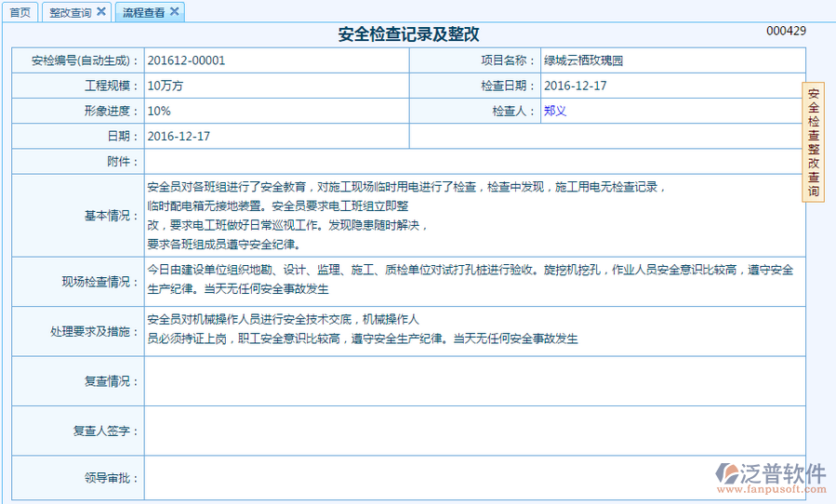Close the 整改查询 tab

101,11
